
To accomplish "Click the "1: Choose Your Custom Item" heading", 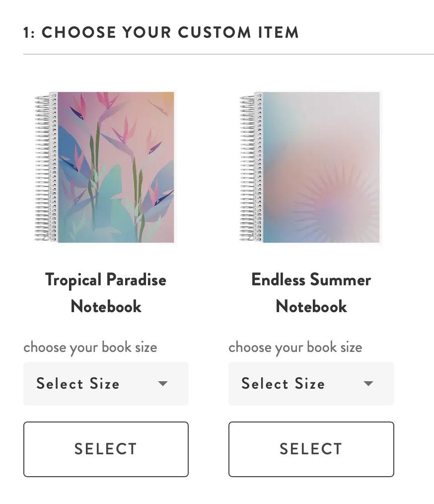I will [161, 33].
